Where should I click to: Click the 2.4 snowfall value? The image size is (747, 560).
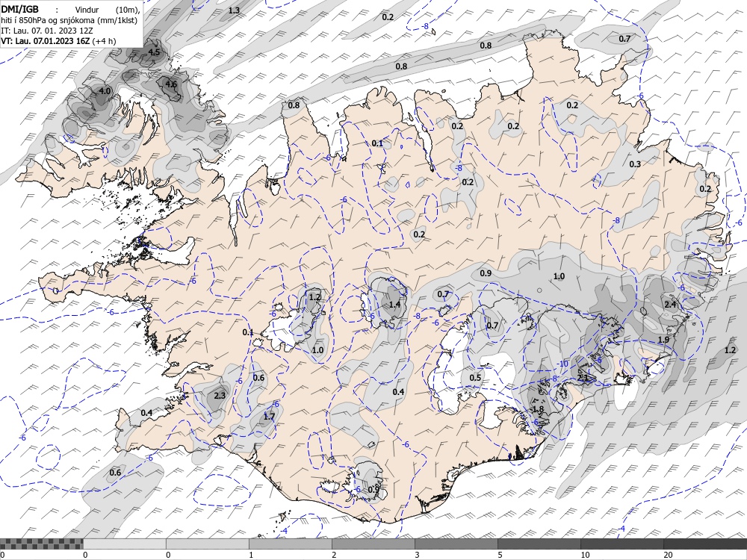[x=670, y=305]
